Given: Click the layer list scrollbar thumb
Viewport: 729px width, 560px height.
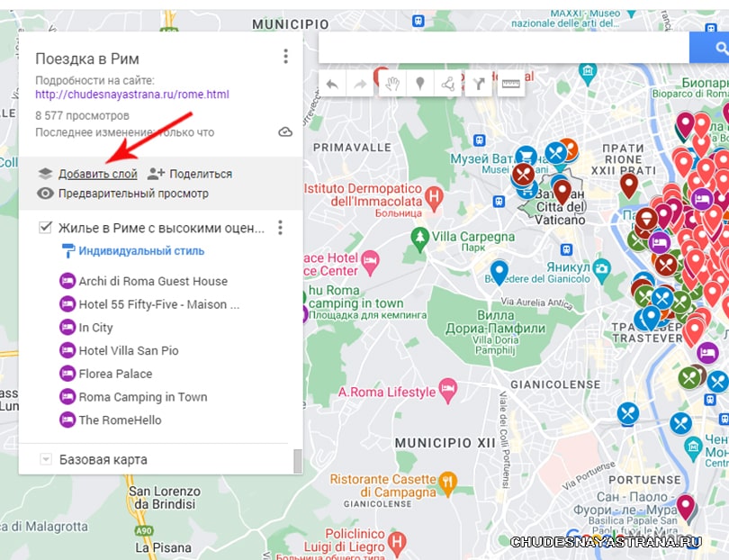Looking at the screenshot, I should pyautogui.click(x=298, y=460).
